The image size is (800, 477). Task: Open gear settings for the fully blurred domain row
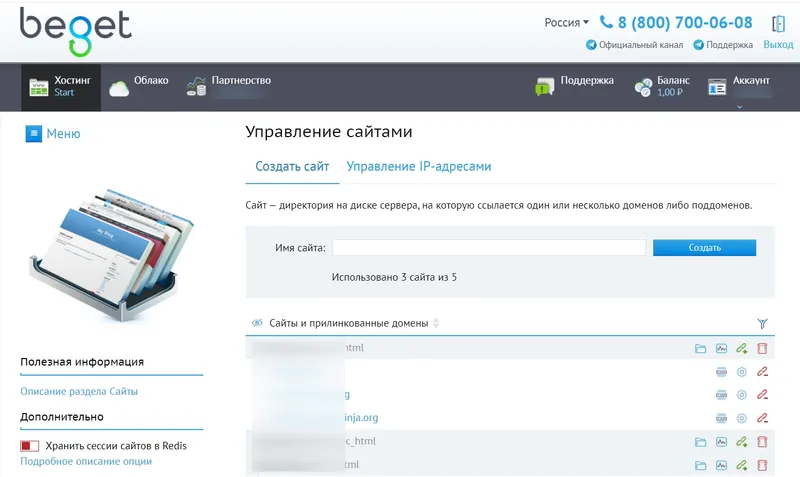coord(741,372)
